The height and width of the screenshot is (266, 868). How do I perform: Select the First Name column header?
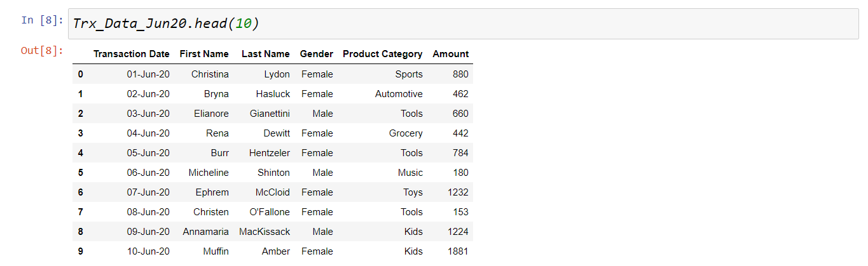pyautogui.click(x=204, y=54)
